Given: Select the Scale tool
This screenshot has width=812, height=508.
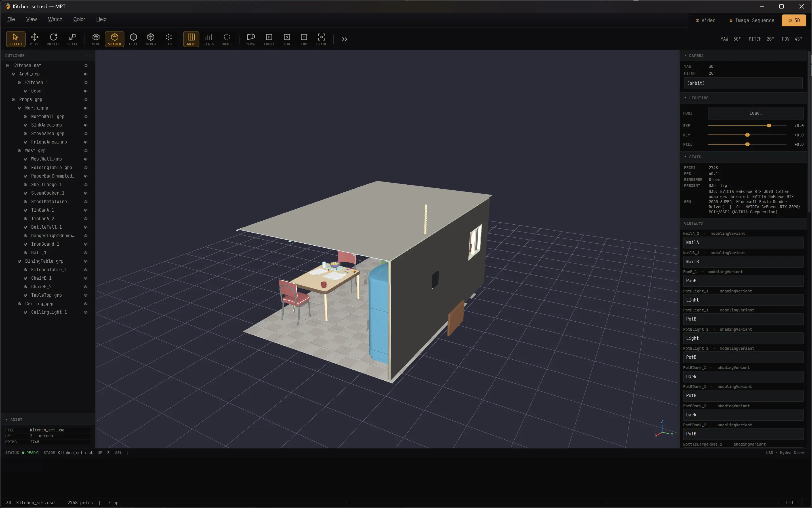Looking at the screenshot, I should [x=72, y=39].
